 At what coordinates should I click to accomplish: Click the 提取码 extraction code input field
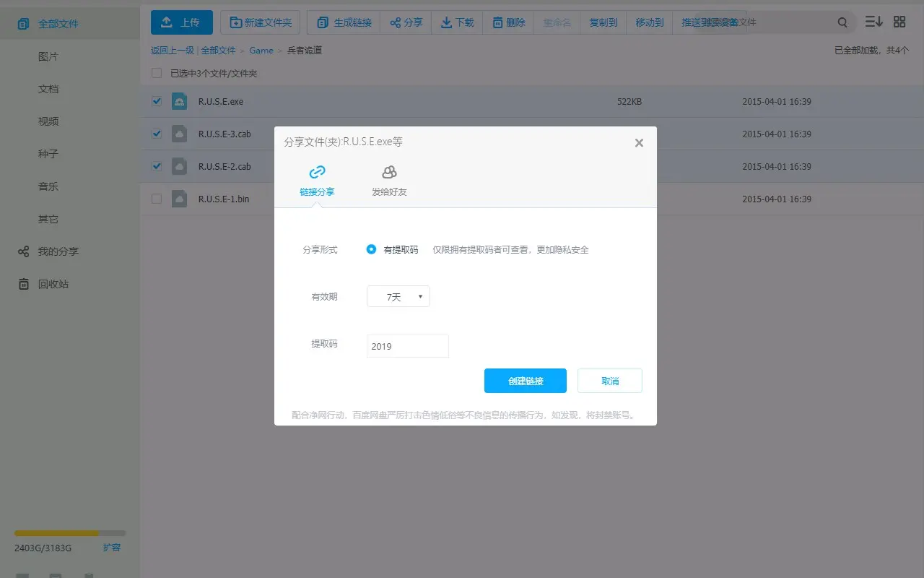tap(407, 346)
